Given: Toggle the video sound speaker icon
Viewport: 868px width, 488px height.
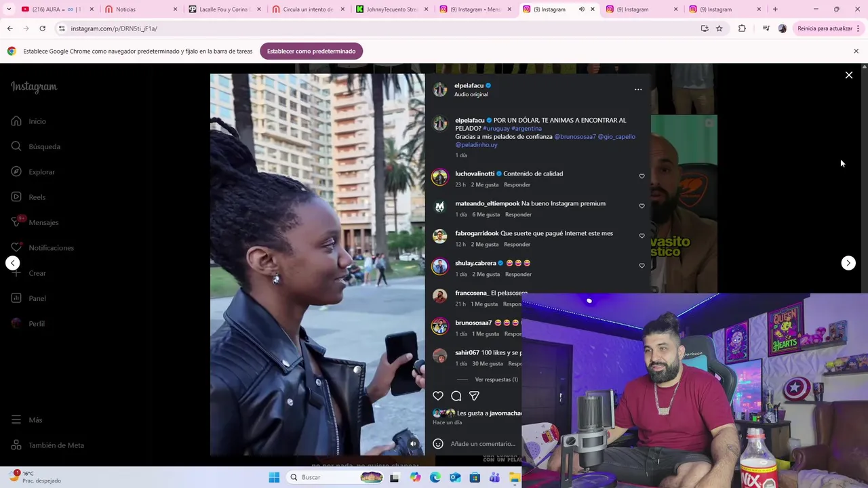Looking at the screenshot, I should 413,444.
